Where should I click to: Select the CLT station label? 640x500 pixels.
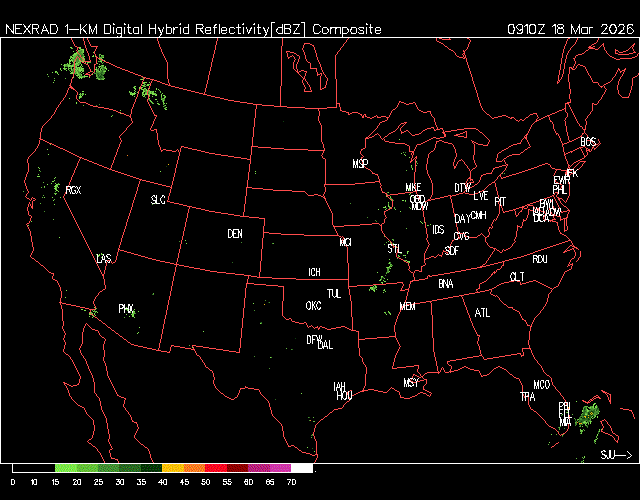(517, 277)
